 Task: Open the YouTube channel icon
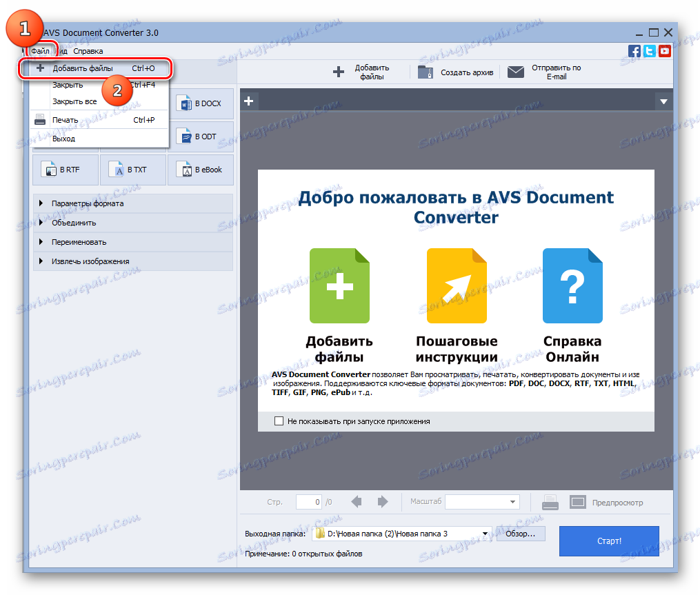pos(665,51)
